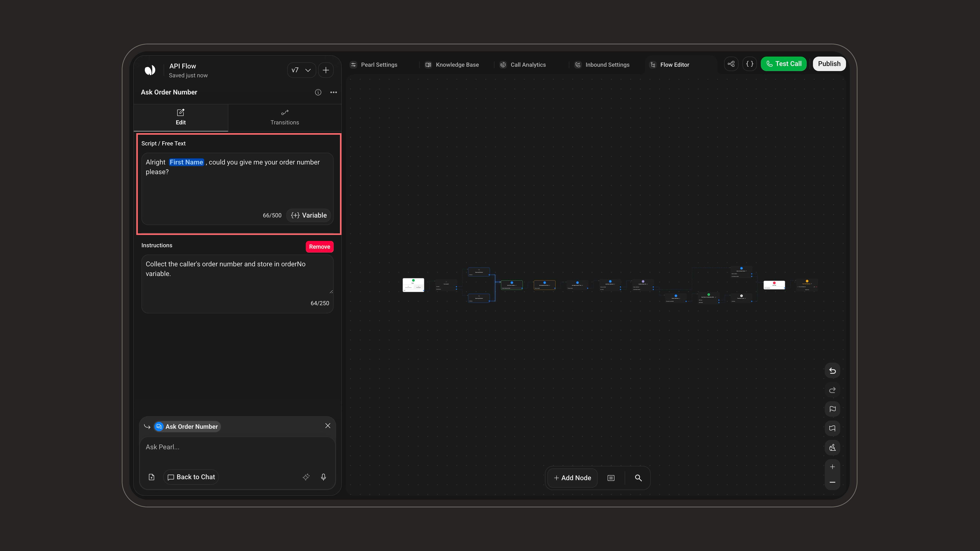Click the Add Node button
This screenshot has width=980, height=551.
pos(572,478)
